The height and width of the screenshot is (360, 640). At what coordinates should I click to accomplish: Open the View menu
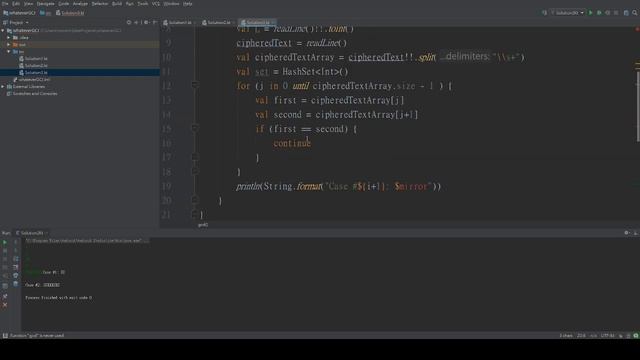28,4
